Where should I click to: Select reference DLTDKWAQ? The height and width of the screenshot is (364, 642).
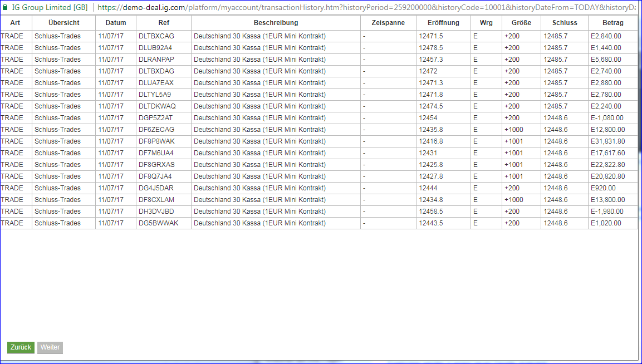(x=157, y=106)
